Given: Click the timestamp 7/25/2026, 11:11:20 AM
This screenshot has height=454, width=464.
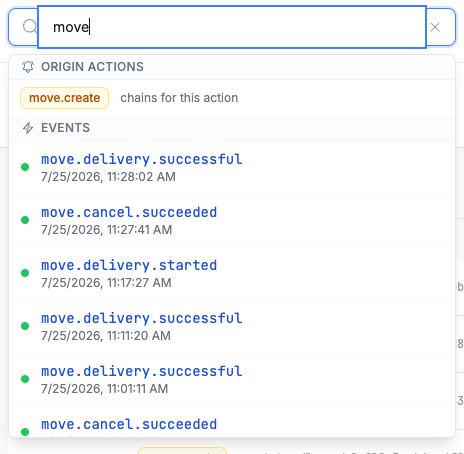Looking at the screenshot, I should click(106, 336).
